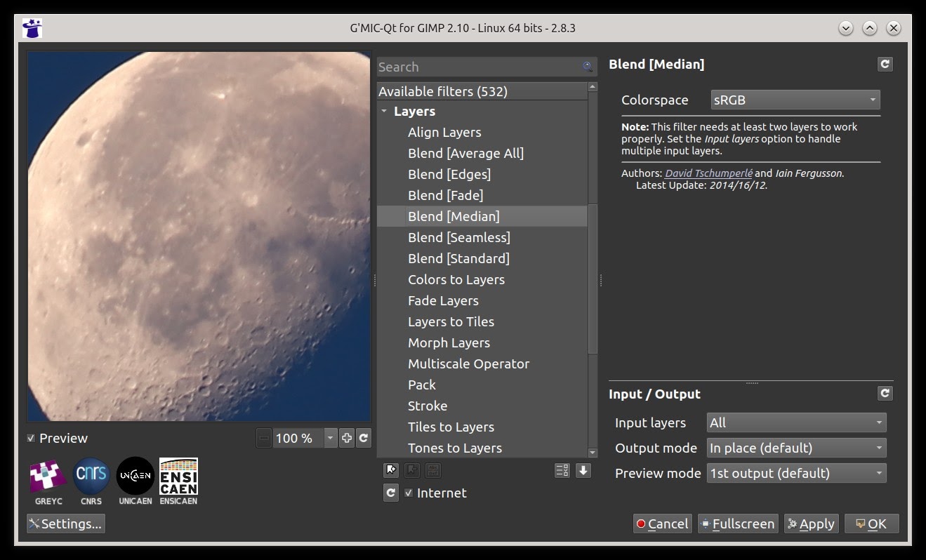Open the Output mode dropdown
Viewport: 926px width, 560px height.
tap(796, 448)
